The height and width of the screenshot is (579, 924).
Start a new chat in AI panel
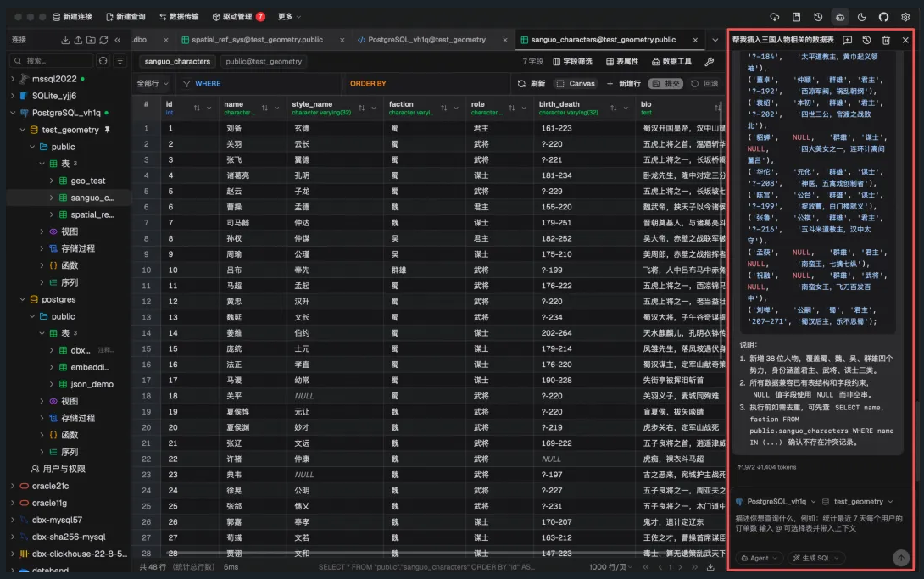click(847, 40)
